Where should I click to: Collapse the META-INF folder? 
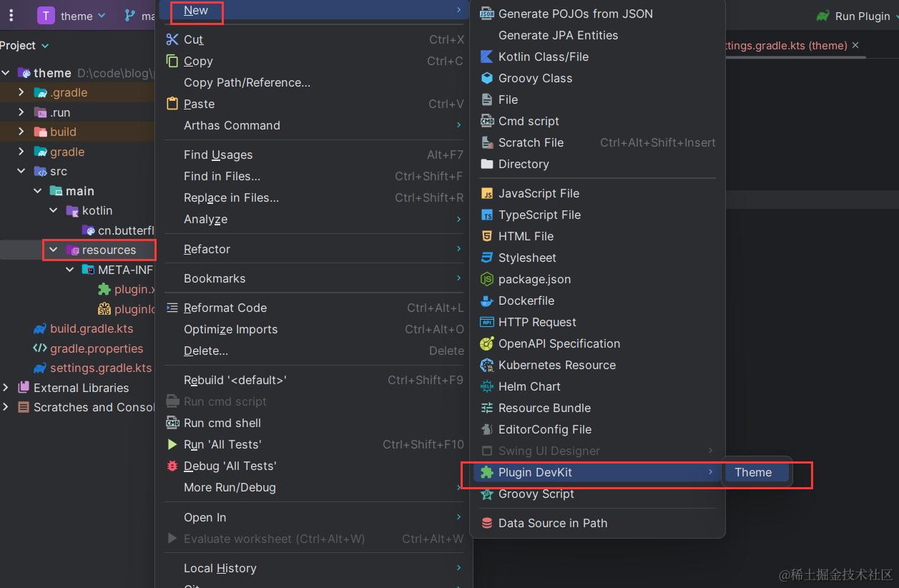pos(69,270)
